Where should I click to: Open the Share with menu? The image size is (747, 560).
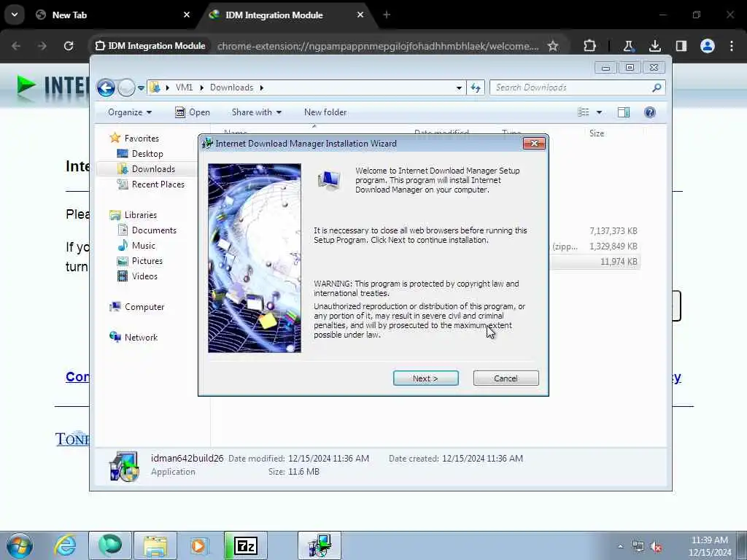tap(256, 112)
